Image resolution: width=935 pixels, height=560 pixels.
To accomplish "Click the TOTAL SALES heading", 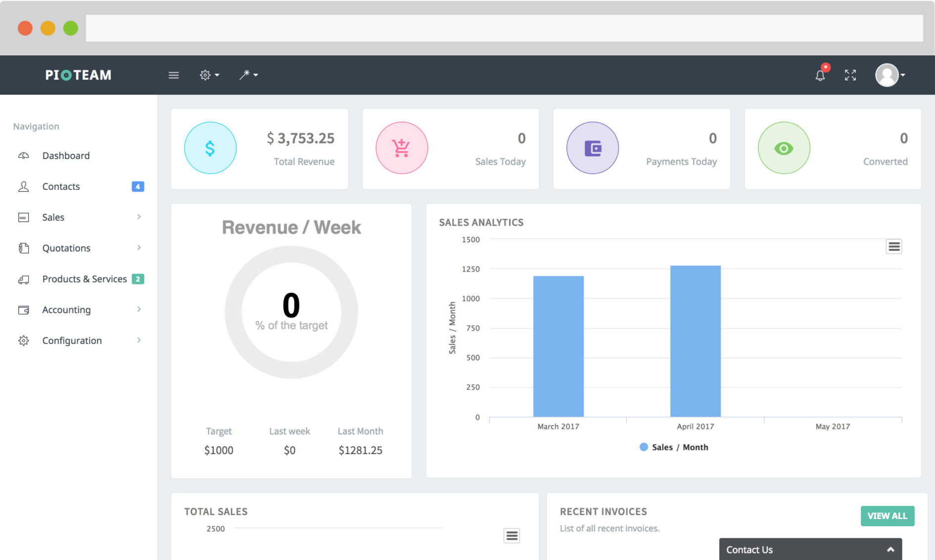I will 216,512.
